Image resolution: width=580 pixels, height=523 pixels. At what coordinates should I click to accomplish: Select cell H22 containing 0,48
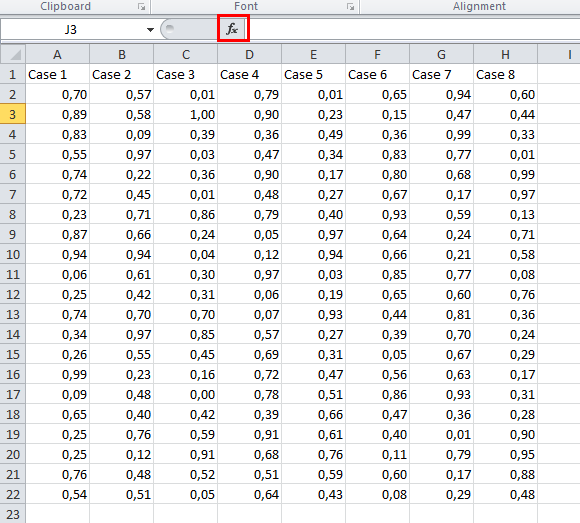coord(506,495)
